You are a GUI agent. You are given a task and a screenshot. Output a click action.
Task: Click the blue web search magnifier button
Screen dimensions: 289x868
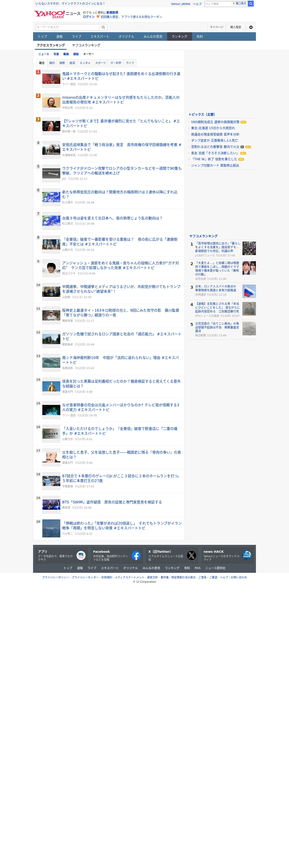click(x=251, y=4)
